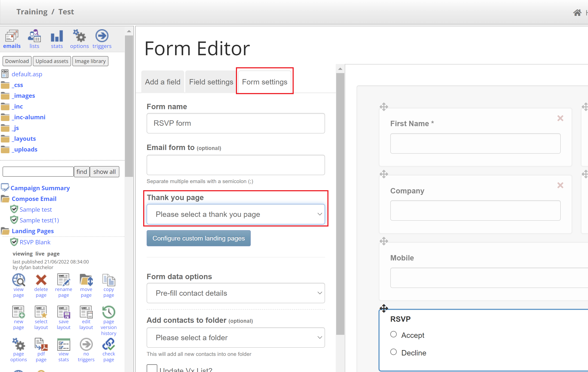588x372 pixels.
Task: Open the triggers arrow icon
Action: (102, 36)
